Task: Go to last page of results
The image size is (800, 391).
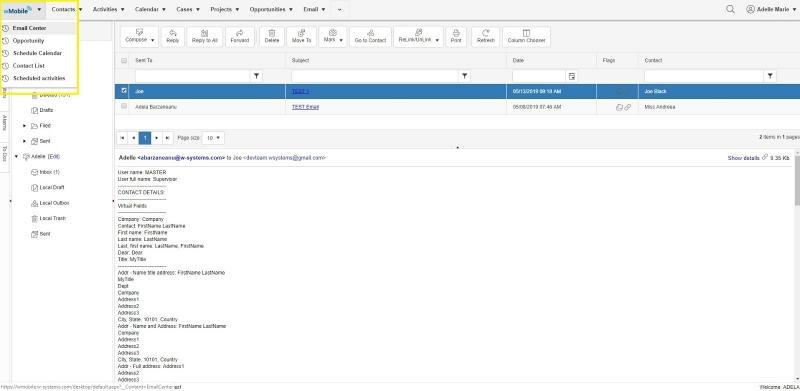Action: pyautogui.click(x=167, y=138)
